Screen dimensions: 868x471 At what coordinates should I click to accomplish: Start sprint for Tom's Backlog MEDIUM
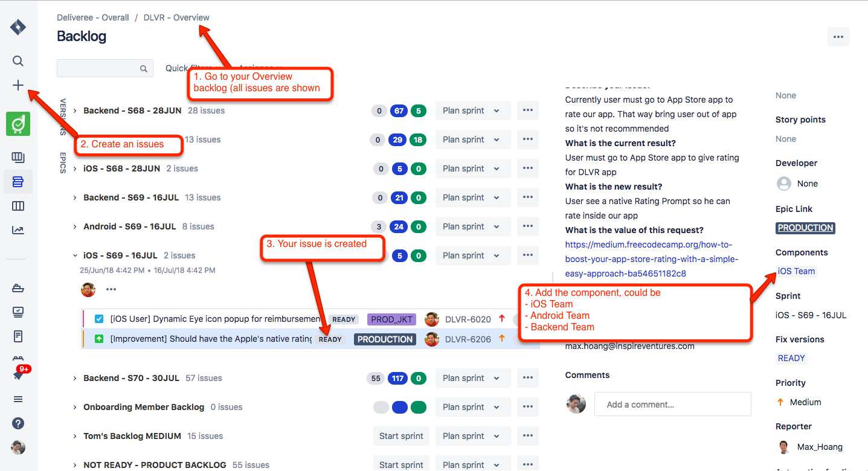[401, 436]
